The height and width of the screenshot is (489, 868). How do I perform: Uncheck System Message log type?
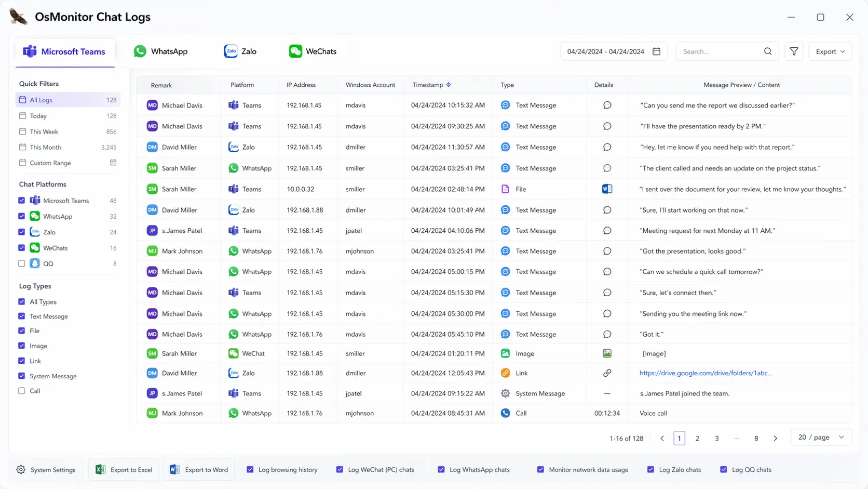[x=22, y=376]
